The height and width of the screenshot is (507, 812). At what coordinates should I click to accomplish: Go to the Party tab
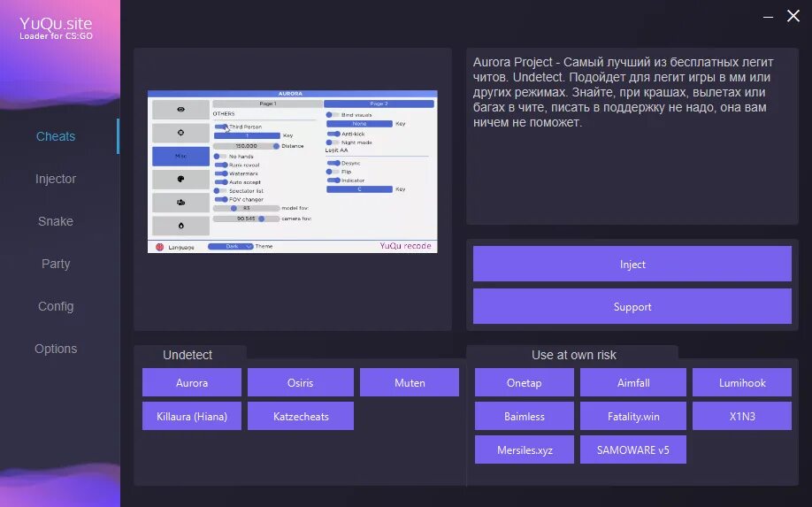56,264
